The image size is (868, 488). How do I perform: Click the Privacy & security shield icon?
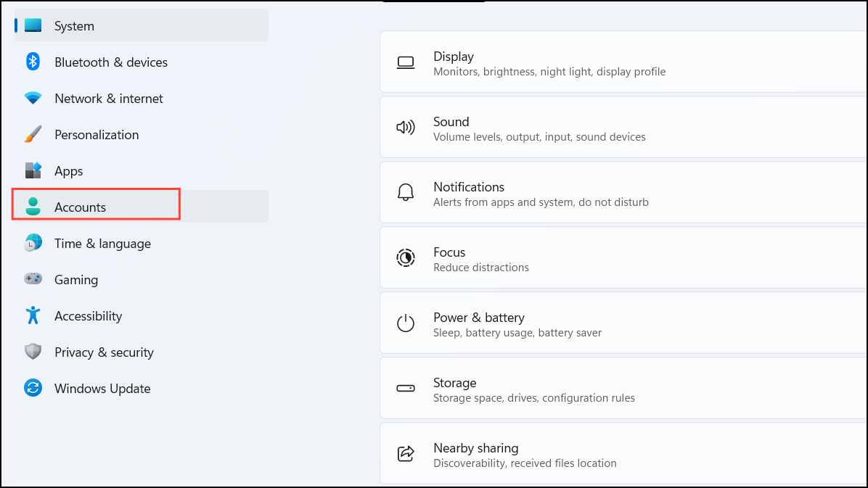click(33, 352)
